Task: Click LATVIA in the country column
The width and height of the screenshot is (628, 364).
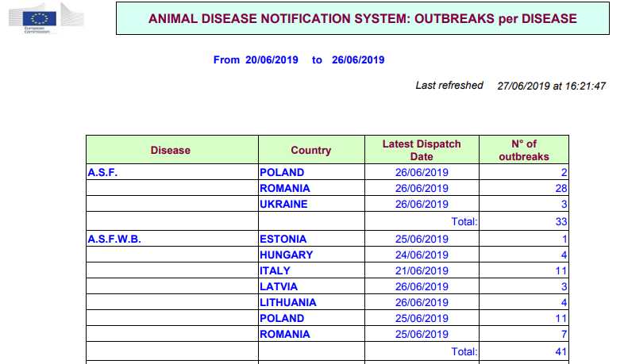Action: (x=279, y=286)
